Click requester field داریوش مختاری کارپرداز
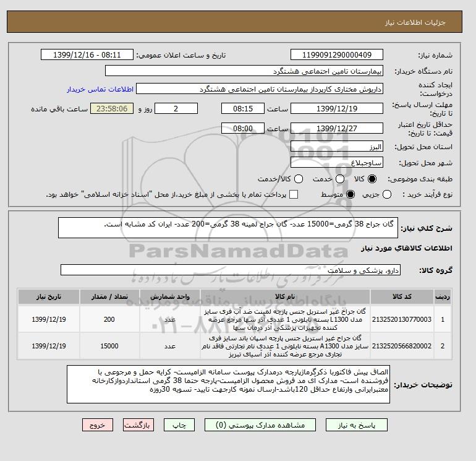476x461 pixels. click(260, 89)
